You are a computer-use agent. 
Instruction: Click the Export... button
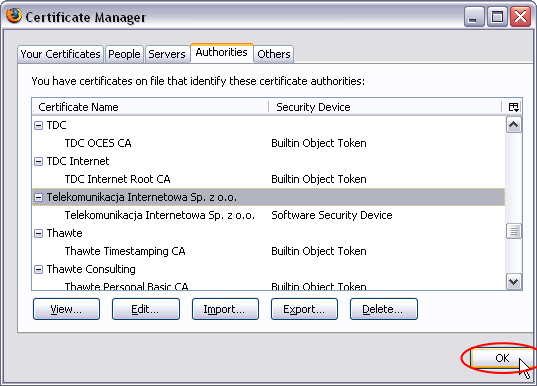click(304, 309)
